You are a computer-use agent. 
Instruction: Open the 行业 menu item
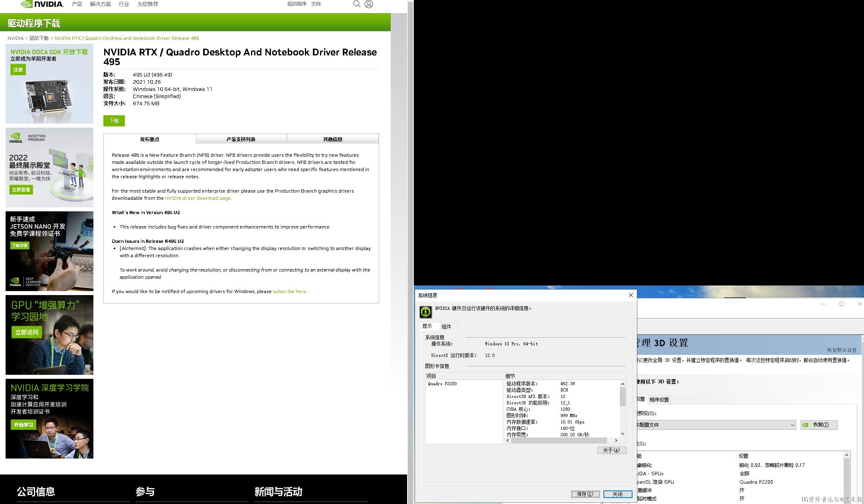pos(124,4)
